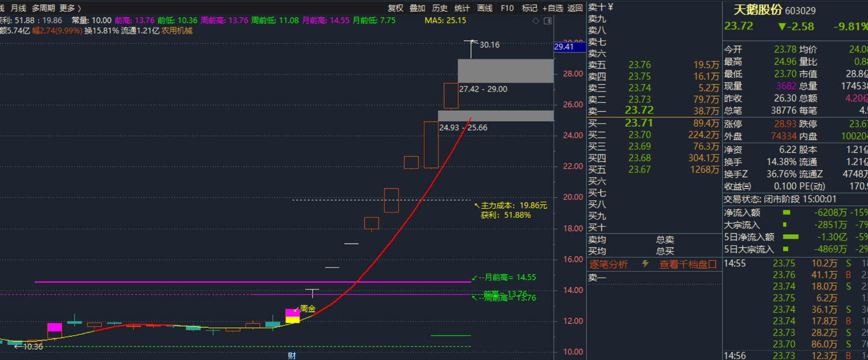Click the 返回 back button

point(575,8)
